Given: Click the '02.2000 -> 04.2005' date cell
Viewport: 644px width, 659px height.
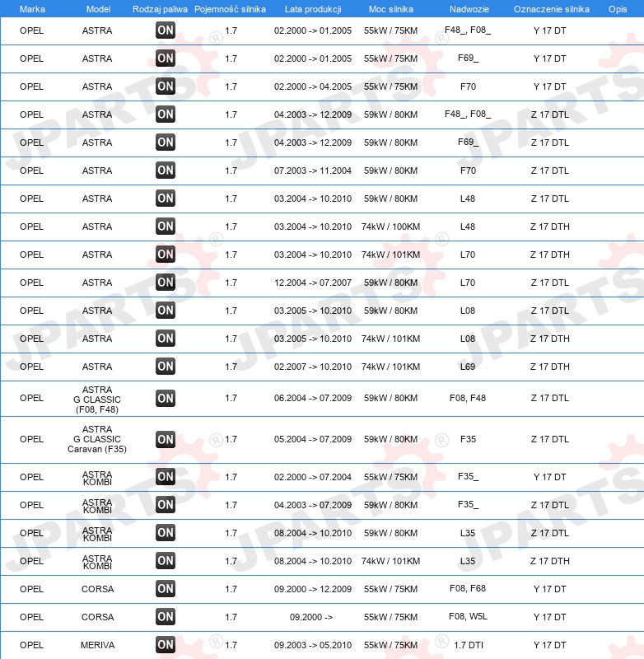Looking at the screenshot, I should [x=313, y=86].
